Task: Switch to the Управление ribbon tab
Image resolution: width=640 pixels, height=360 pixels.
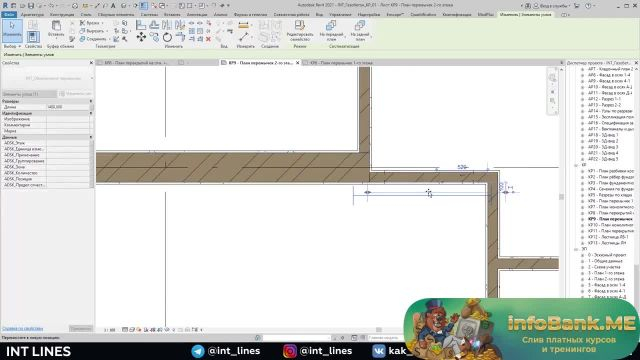Action: click(340, 14)
